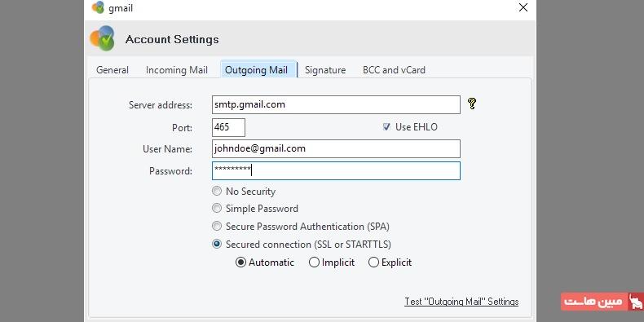The image size is (644, 322).
Task: Click the yellow question mark help icon
Action: click(472, 104)
